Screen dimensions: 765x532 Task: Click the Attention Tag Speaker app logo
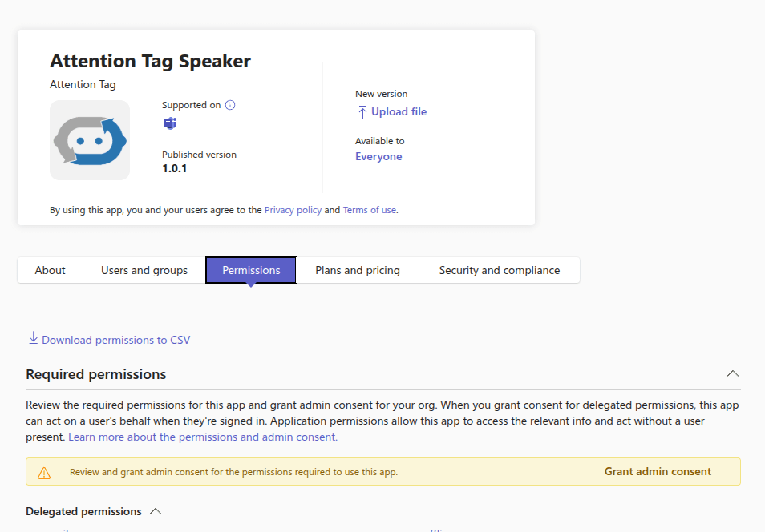coord(90,140)
